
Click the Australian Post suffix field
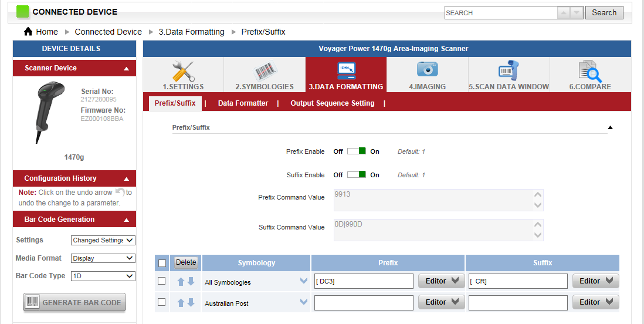pyautogui.click(x=518, y=303)
